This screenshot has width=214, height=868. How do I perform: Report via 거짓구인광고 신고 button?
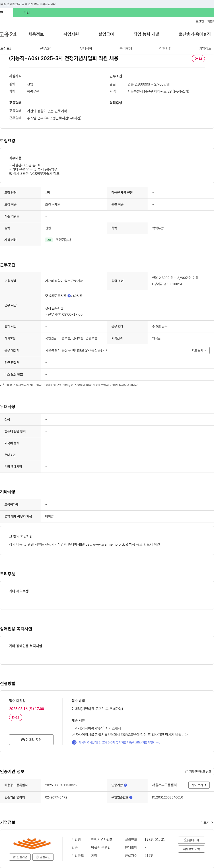click(198, 772)
